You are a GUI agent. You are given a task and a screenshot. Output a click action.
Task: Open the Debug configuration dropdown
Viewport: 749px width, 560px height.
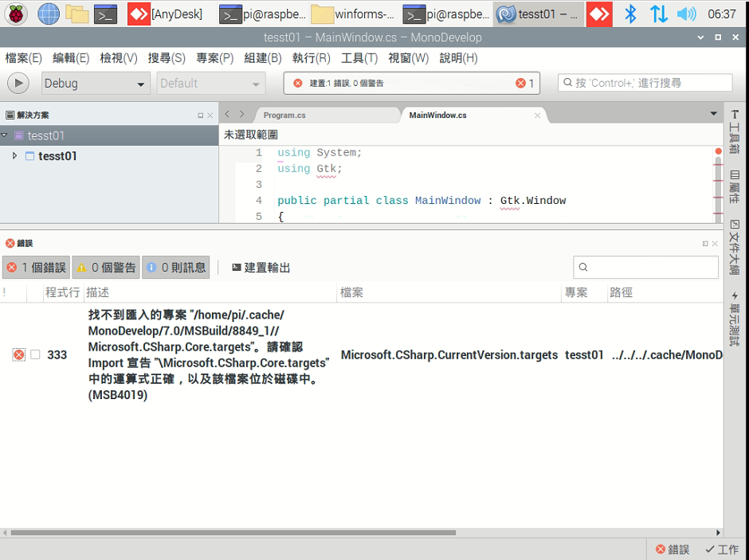click(96, 83)
